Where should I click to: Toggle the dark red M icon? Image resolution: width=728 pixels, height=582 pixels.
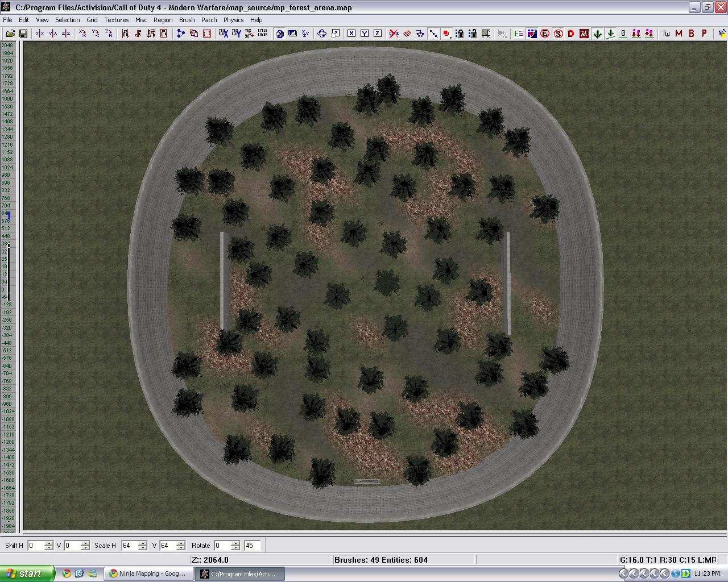pyautogui.click(x=679, y=34)
